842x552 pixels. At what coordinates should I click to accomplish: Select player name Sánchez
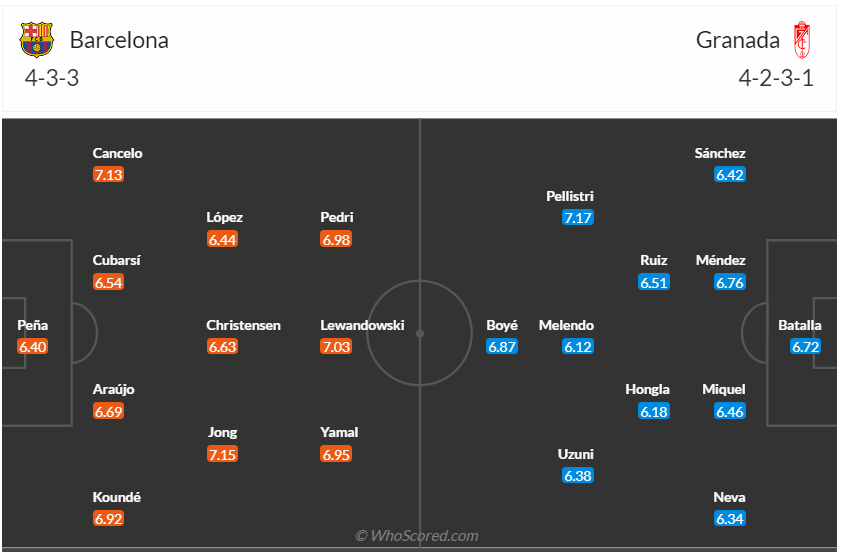tap(720, 153)
